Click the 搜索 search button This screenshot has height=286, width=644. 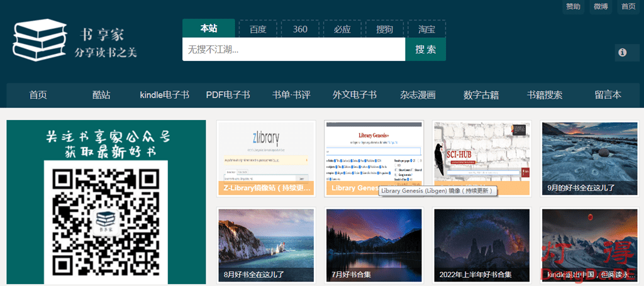425,49
